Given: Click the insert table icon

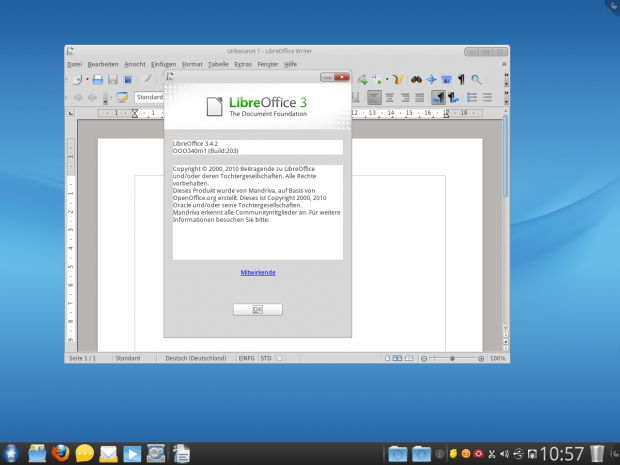Looking at the screenshot, I should (376, 79).
